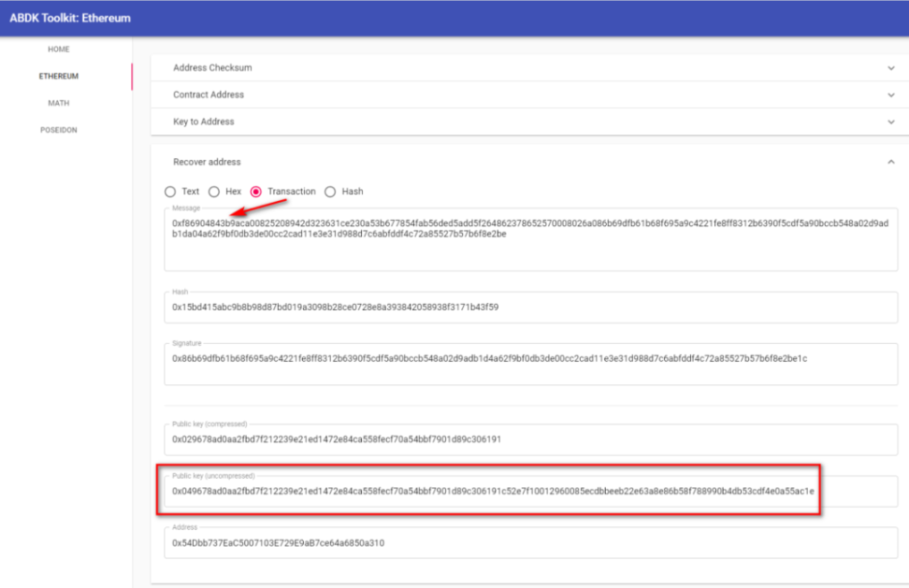909x588 pixels.
Task: Click the compressed Public key field
Action: [529, 438]
